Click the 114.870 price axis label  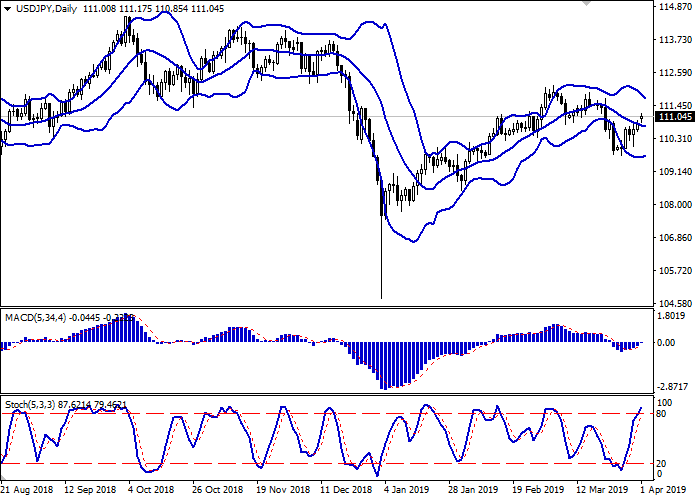[676, 7]
